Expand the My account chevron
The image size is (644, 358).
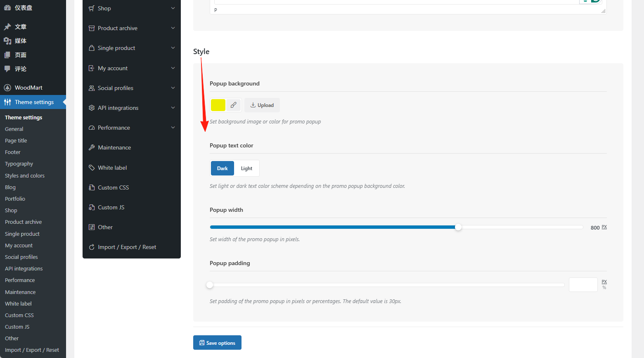(173, 68)
